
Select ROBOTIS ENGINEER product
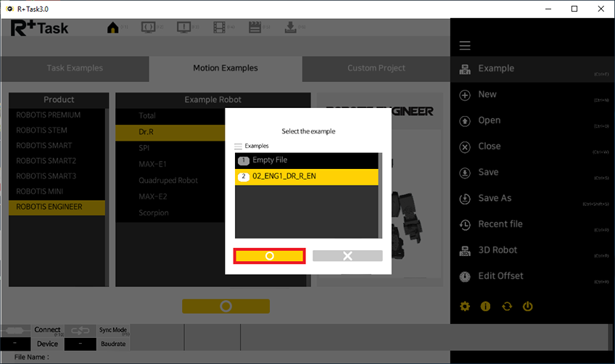57,207
